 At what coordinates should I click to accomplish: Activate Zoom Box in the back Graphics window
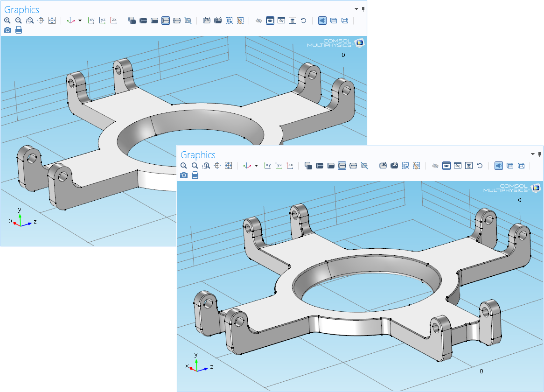[x=30, y=21]
